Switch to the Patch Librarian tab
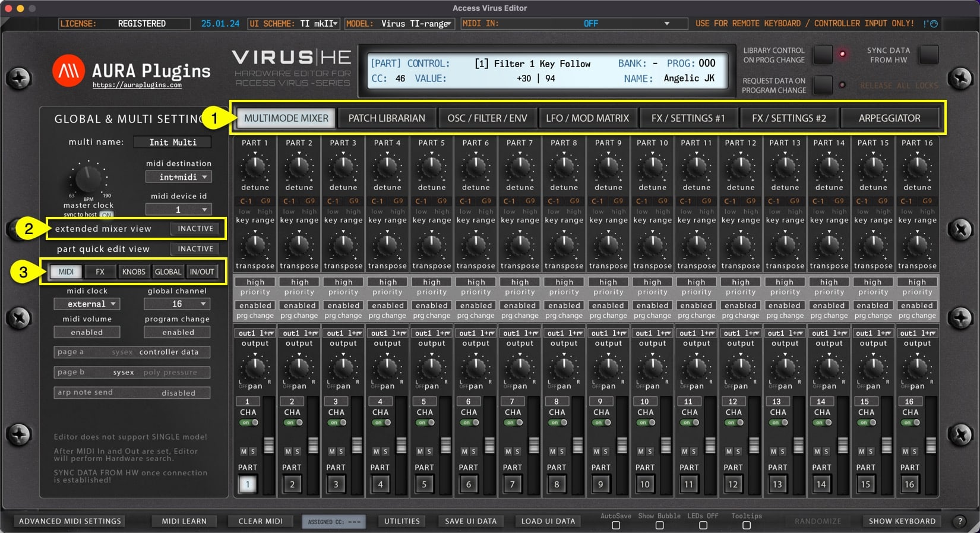The height and width of the screenshot is (533, 980). (x=387, y=118)
